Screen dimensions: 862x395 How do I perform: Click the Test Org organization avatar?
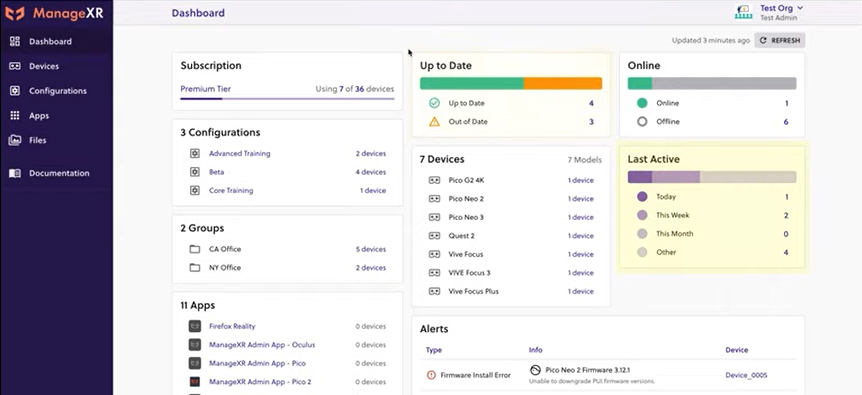[x=743, y=12]
